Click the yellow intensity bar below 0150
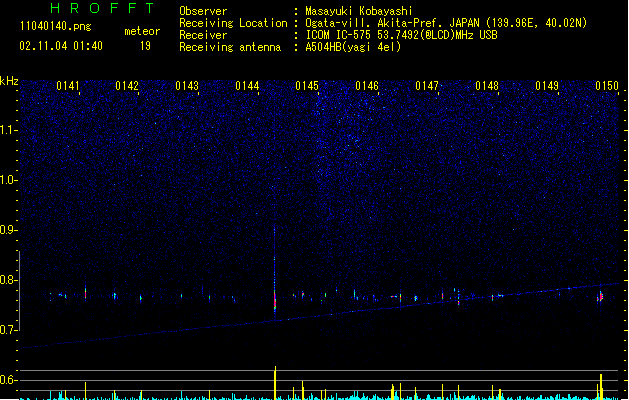 (601, 387)
